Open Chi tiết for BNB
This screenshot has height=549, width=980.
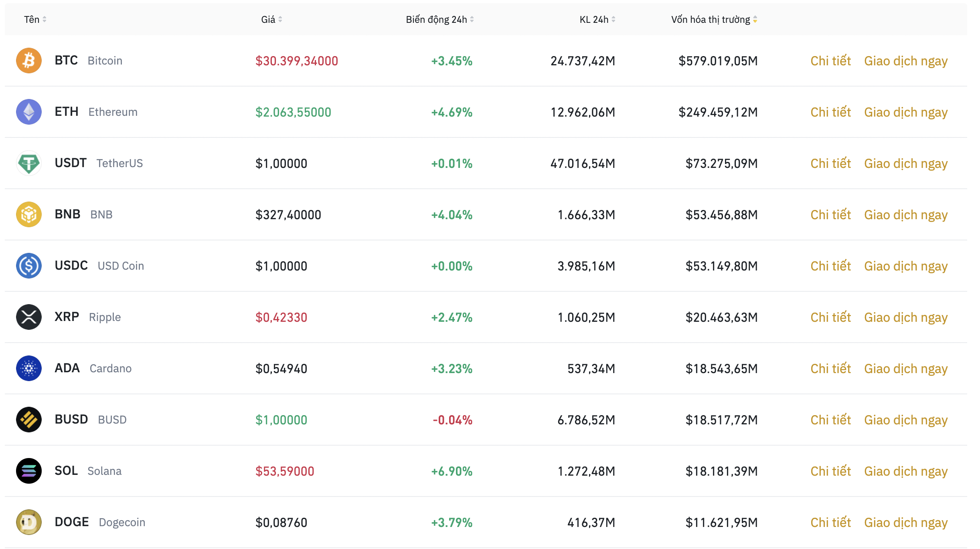pos(830,214)
